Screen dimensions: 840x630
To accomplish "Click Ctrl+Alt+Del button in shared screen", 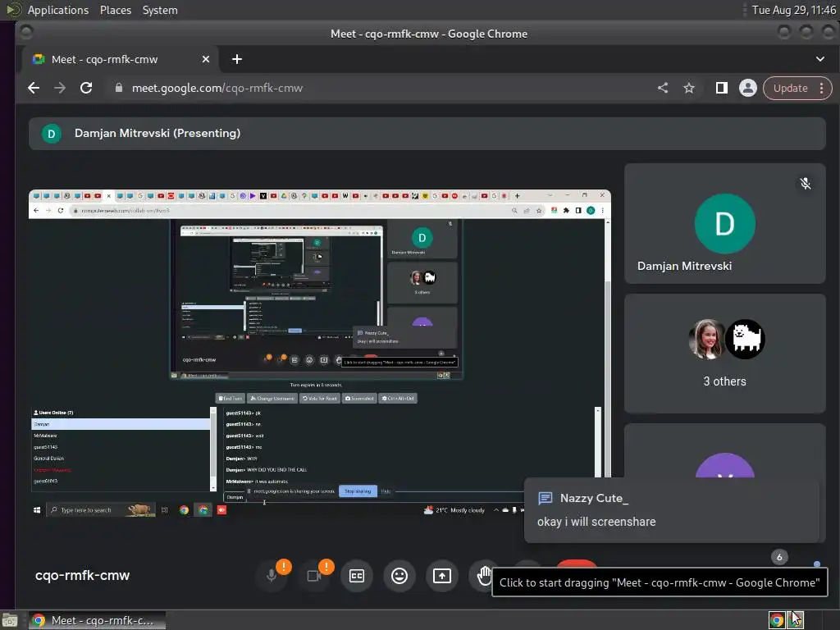I will 398,399.
